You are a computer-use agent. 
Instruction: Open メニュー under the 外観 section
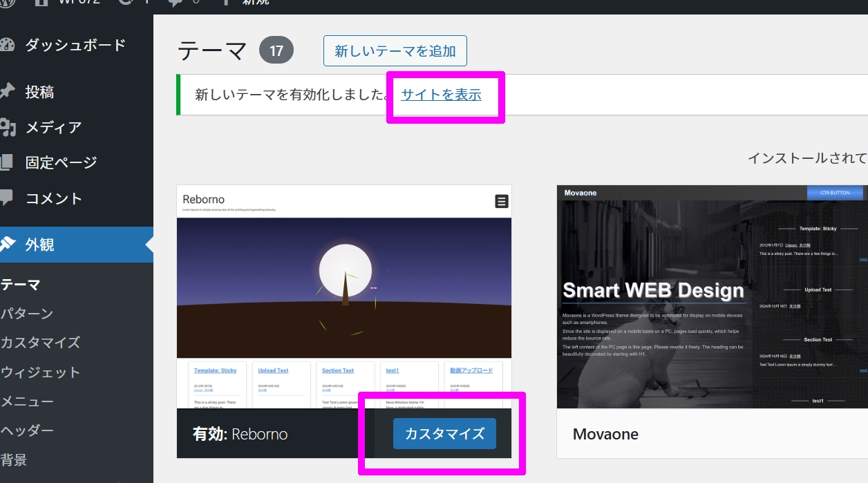27,401
